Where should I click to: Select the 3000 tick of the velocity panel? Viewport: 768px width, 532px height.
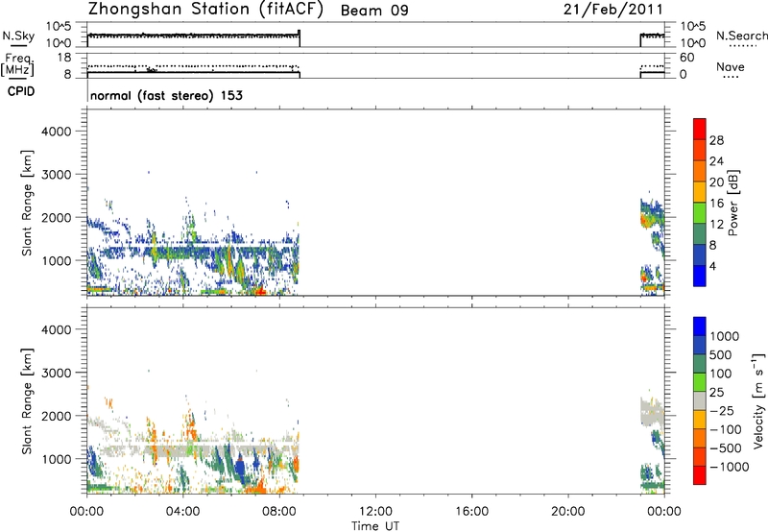(x=57, y=373)
